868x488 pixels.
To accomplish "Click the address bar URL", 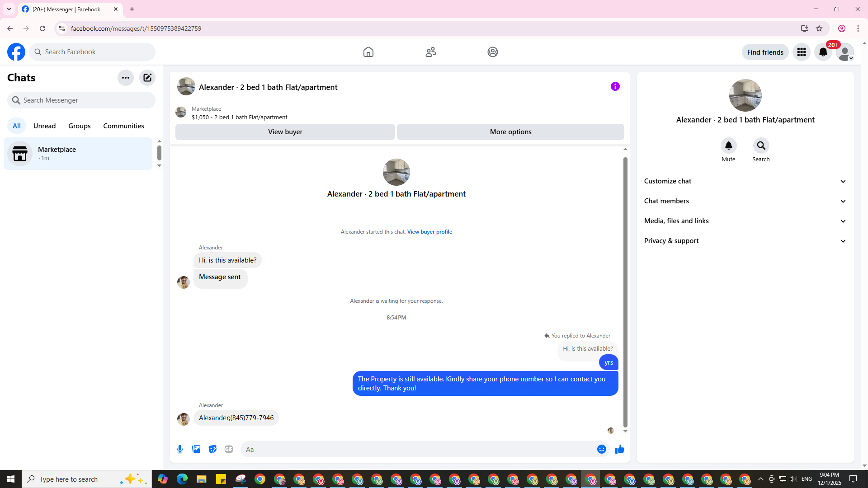I will pyautogui.click(x=136, y=28).
